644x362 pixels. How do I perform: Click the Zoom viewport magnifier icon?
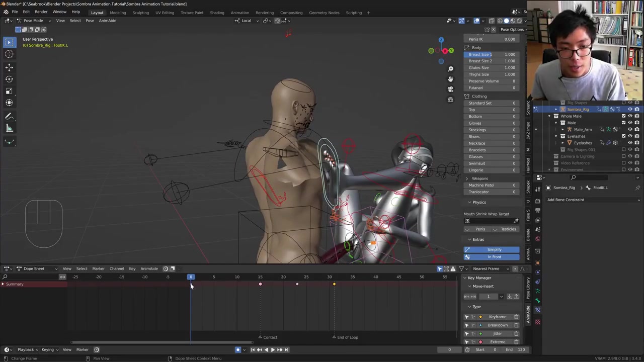450,69
